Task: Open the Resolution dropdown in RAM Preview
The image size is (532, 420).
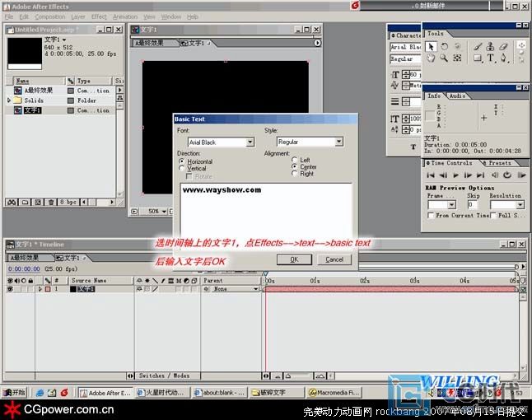Action: [x=520, y=204]
